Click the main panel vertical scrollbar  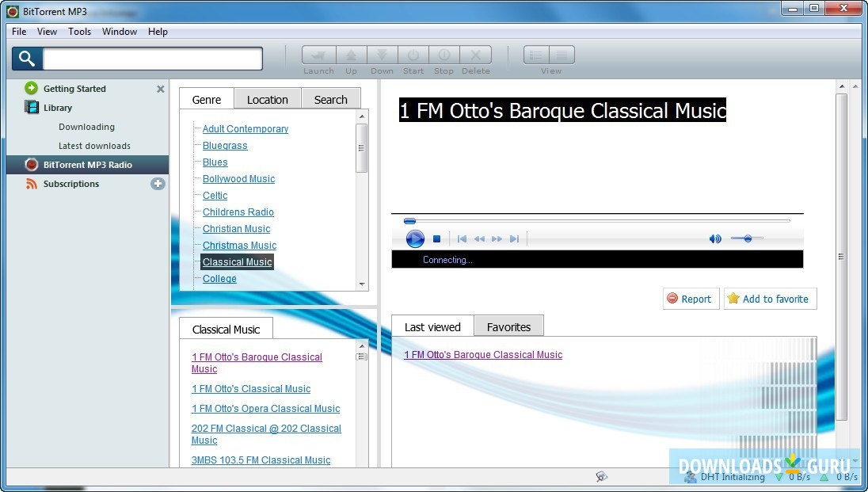[841, 257]
